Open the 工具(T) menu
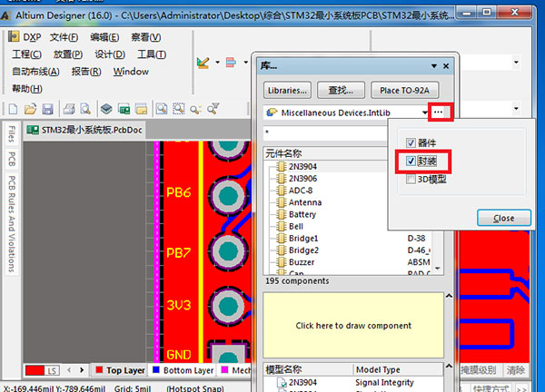This screenshot has width=545, height=392. point(152,54)
